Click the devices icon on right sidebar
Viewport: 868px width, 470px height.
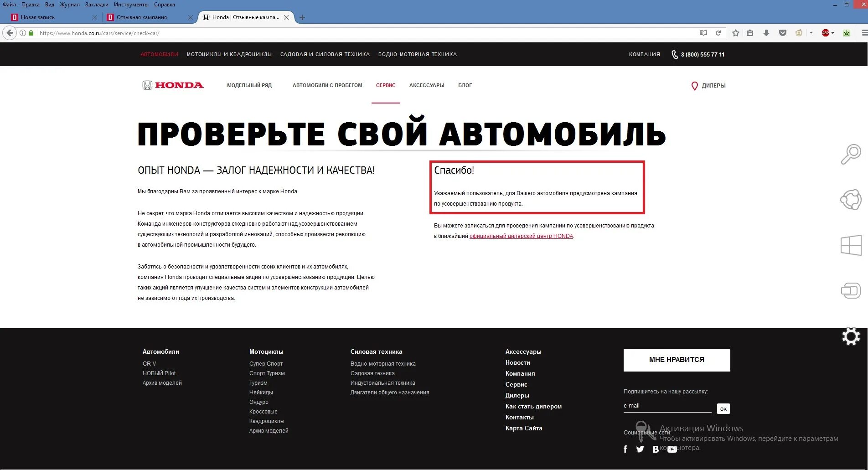pos(851,290)
